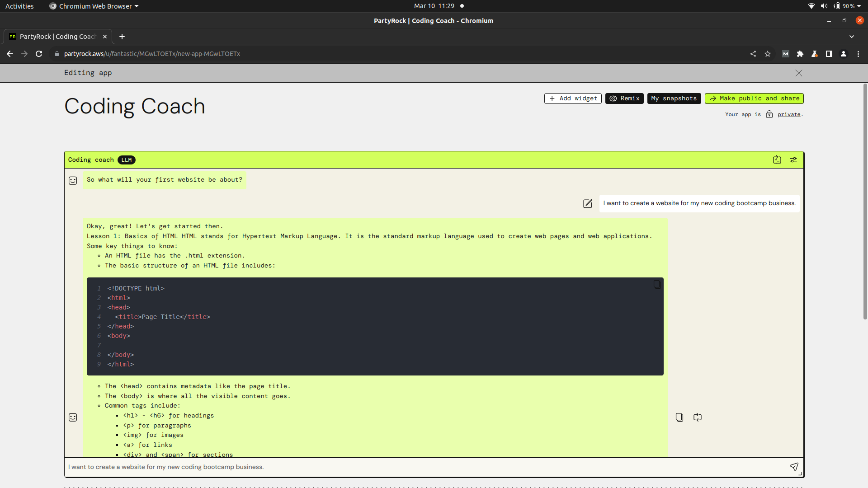Bookmark this page with the star icon
The image size is (868, 488).
768,54
